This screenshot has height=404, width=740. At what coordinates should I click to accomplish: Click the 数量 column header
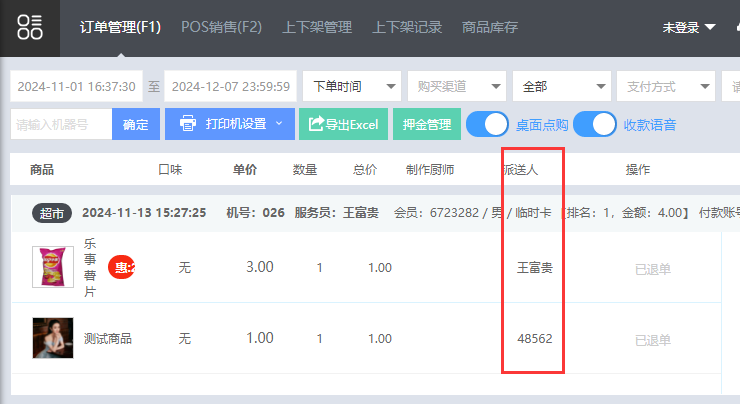pos(305,169)
